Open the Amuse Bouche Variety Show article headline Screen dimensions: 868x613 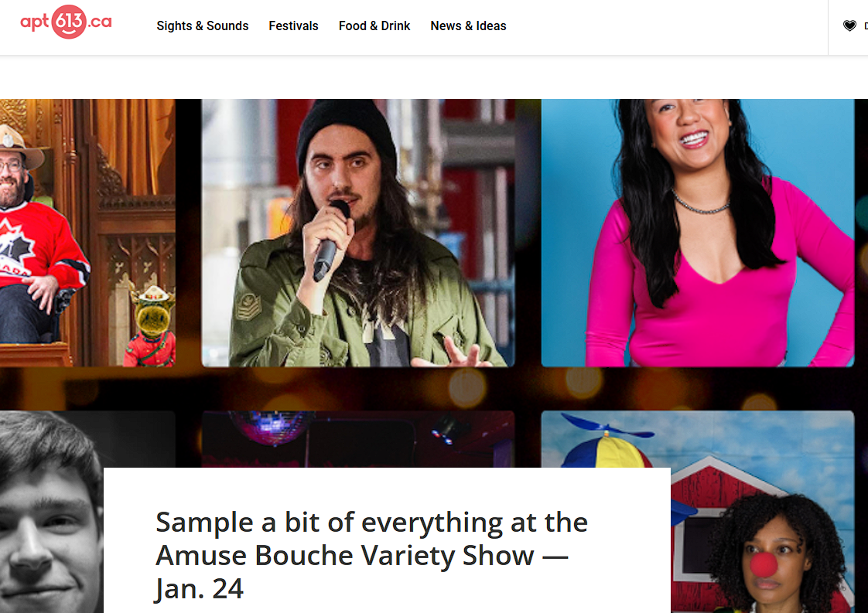[x=371, y=556]
